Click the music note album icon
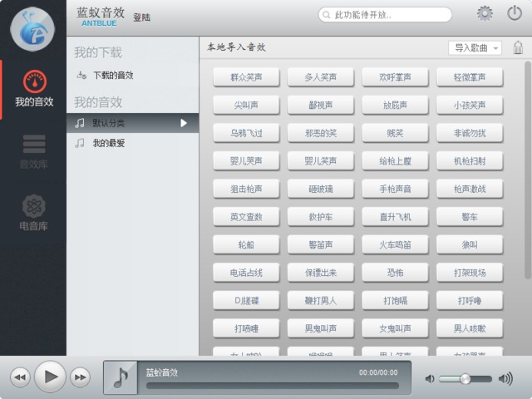Screen dimensions: 532x399 pyautogui.click(x=121, y=377)
